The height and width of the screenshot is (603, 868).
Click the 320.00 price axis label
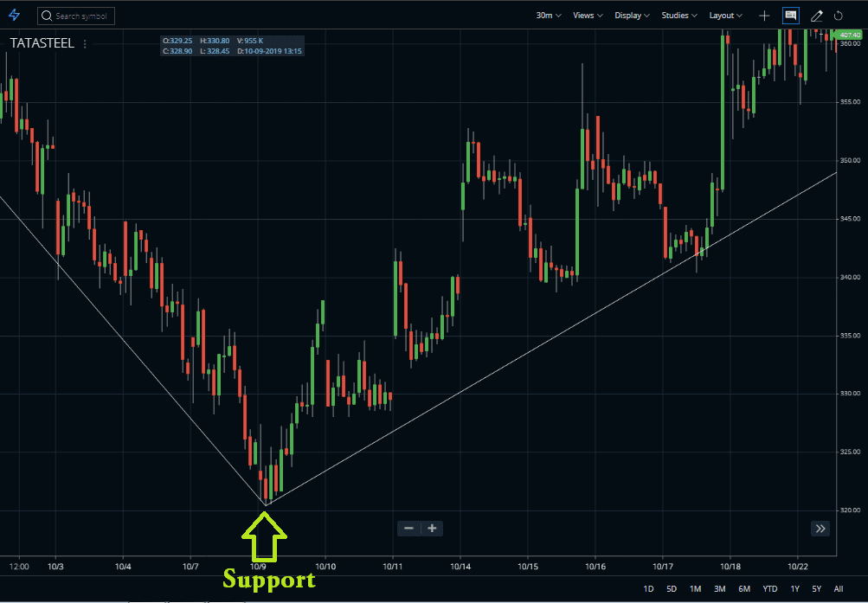(850, 510)
